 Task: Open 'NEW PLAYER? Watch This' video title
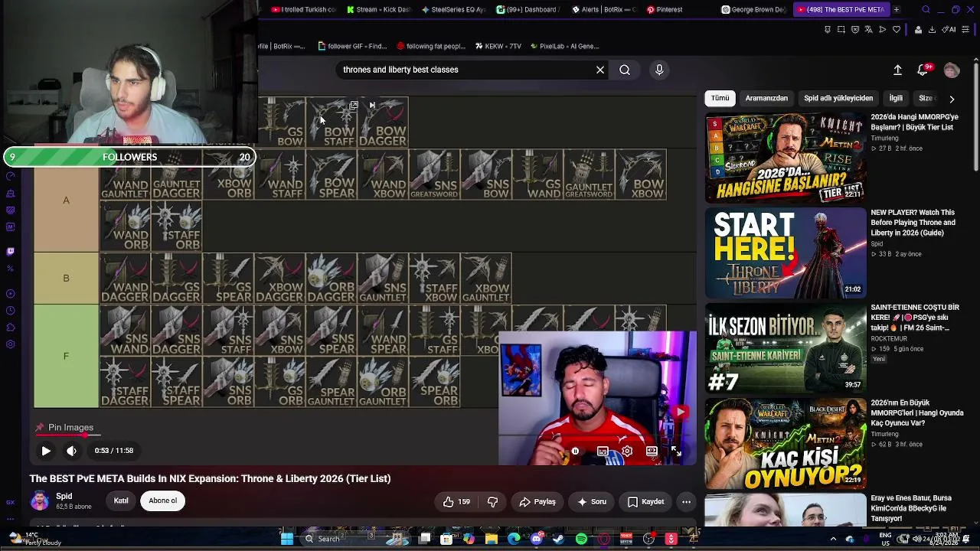tap(913, 223)
